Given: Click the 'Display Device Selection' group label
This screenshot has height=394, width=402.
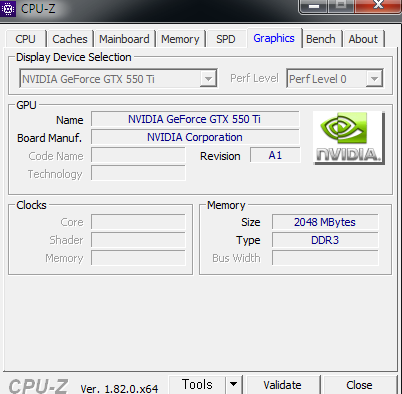Looking at the screenshot, I should pyautogui.click(x=74, y=57).
